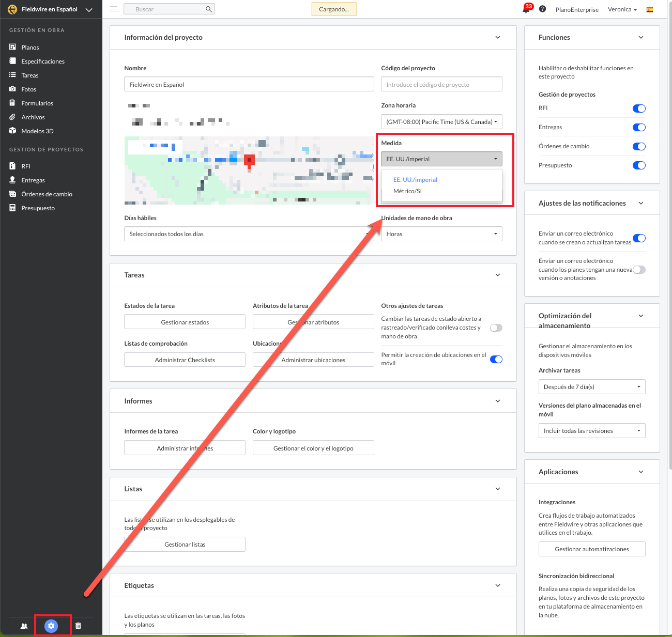Disable the Entregas function toggle
The image size is (672, 637).
click(x=639, y=127)
